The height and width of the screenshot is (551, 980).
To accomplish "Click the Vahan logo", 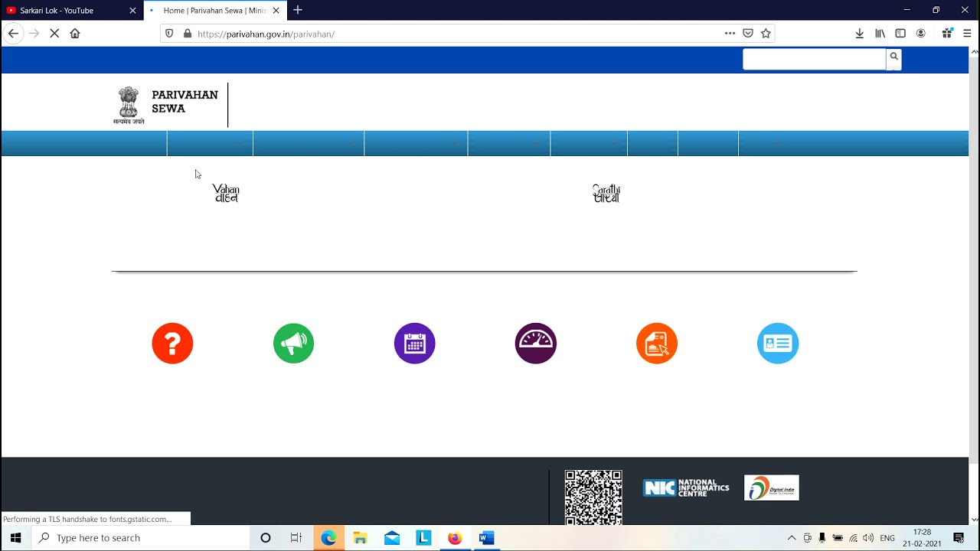I will pyautogui.click(x=226, y=193).
